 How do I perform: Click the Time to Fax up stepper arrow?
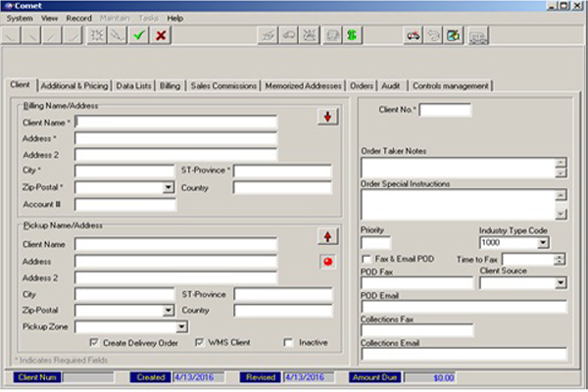[560, 257]
